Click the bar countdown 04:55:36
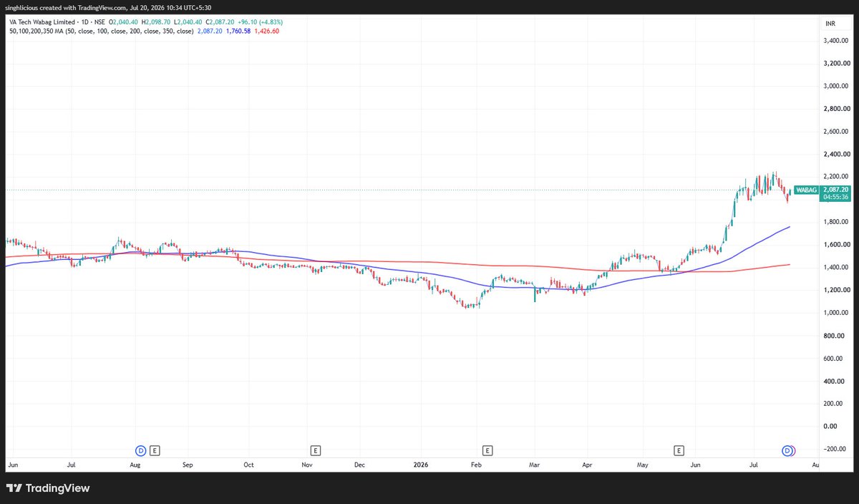This screenshot has width=859, height=504. (835, 197)
